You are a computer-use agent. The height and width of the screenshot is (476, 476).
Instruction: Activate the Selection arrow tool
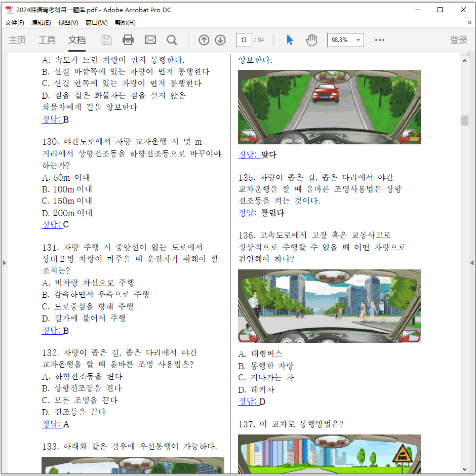coord(290,40)
